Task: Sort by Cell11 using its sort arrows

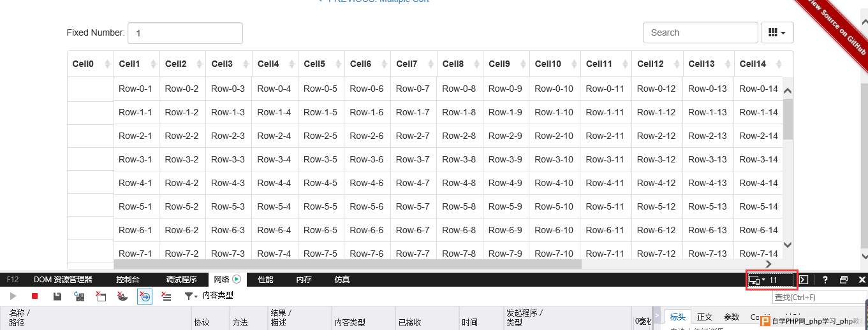Action: (625, 64)
